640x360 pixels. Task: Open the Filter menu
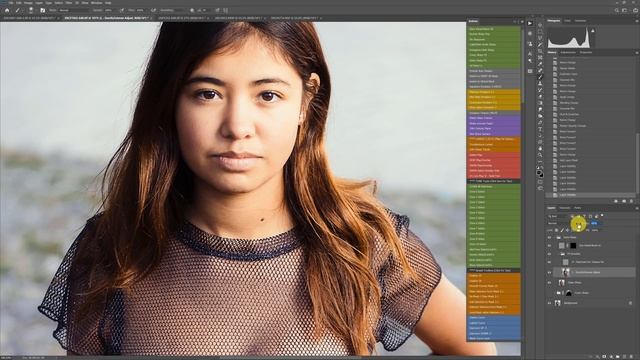[x=69, y=3]
